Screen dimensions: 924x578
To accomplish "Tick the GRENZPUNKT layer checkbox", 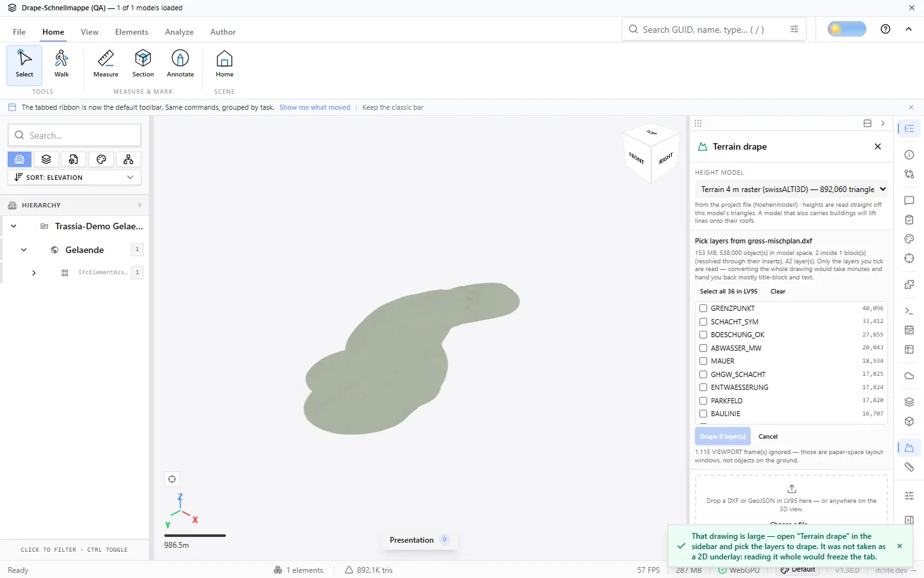I will [x=703, y=308].
